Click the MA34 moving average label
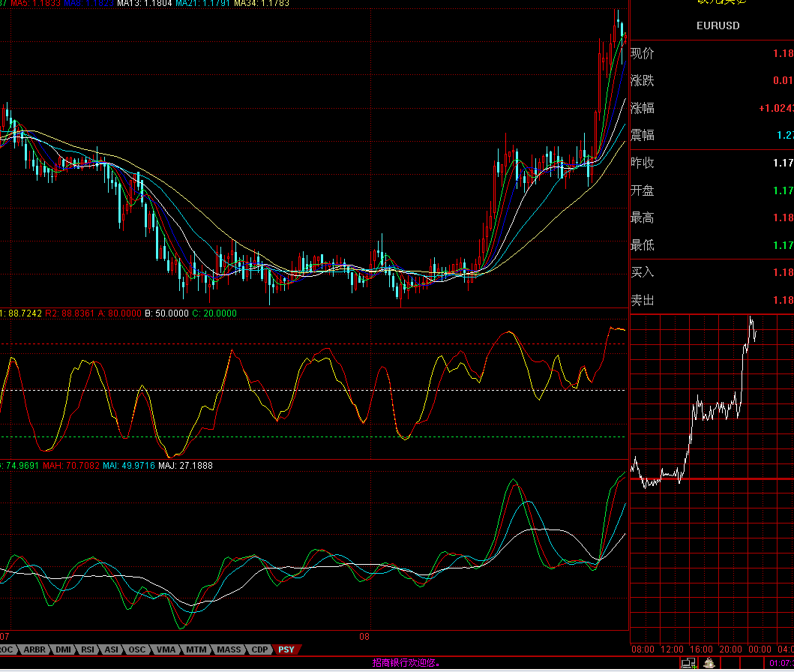The width and height of the screenshot is (794, 672). pos(261,3)
